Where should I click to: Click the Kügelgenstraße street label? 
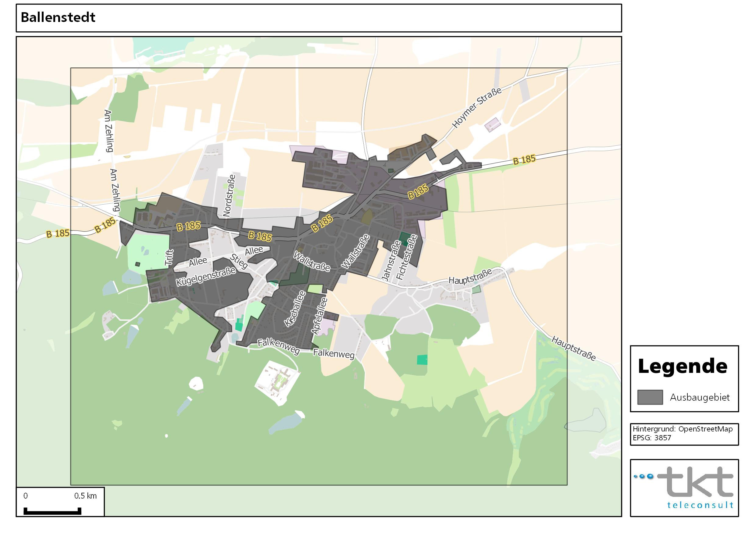[206, 276]
